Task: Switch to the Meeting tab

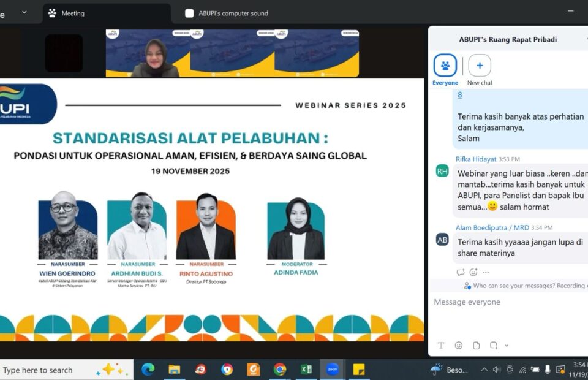Action: tap(107, 13)
